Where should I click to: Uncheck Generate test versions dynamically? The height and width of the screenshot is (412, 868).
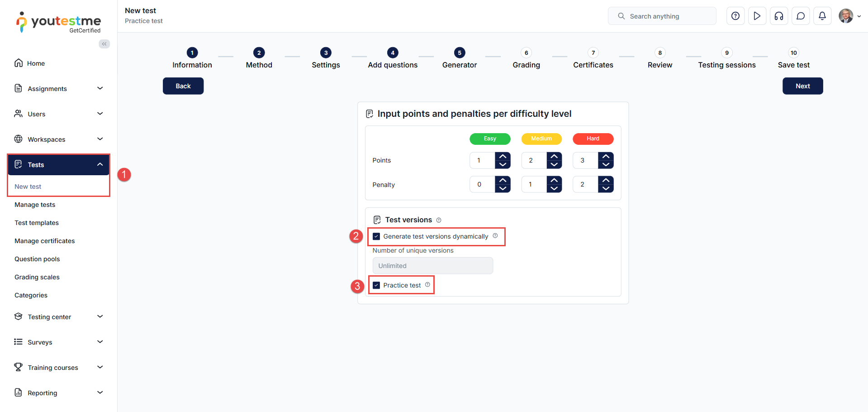point(376,236)
